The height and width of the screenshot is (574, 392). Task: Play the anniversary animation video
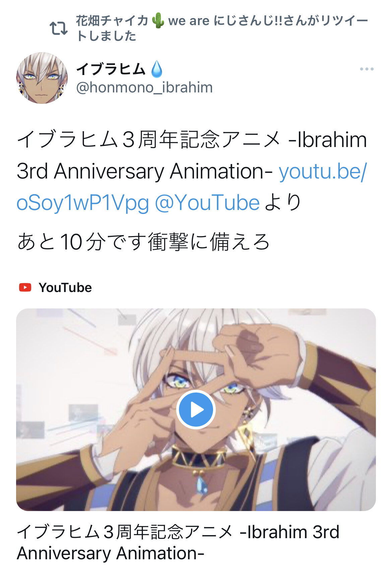[x=196, y=409]
